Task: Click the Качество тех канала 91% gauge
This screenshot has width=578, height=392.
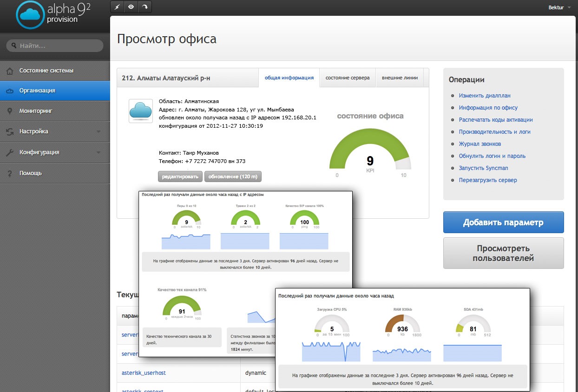Action: [x=182, y=308]
